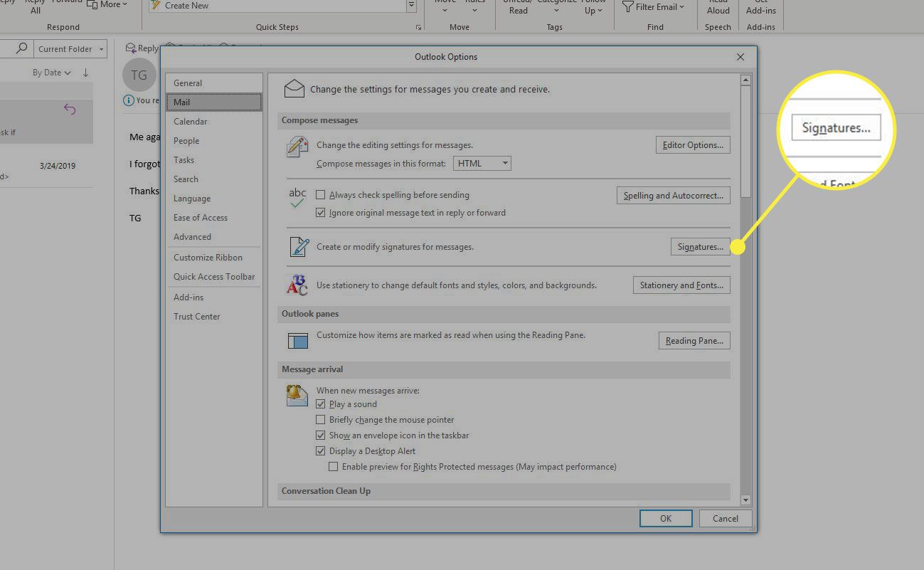The image size is (924, 570).
Task: Click the Filter Email funnel icon
Action: pyautogui.click(x=627, y=6)
